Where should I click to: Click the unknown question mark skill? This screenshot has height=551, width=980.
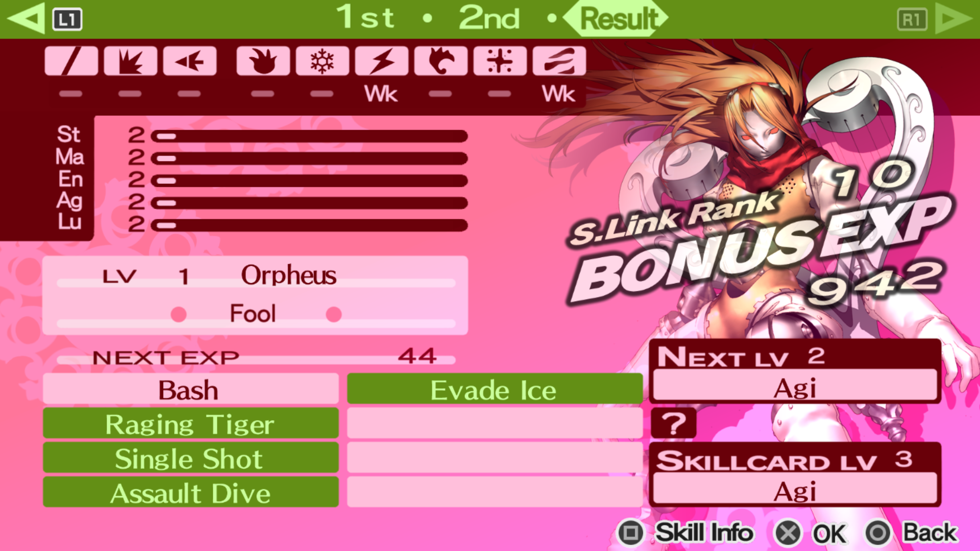pos(674,423)
